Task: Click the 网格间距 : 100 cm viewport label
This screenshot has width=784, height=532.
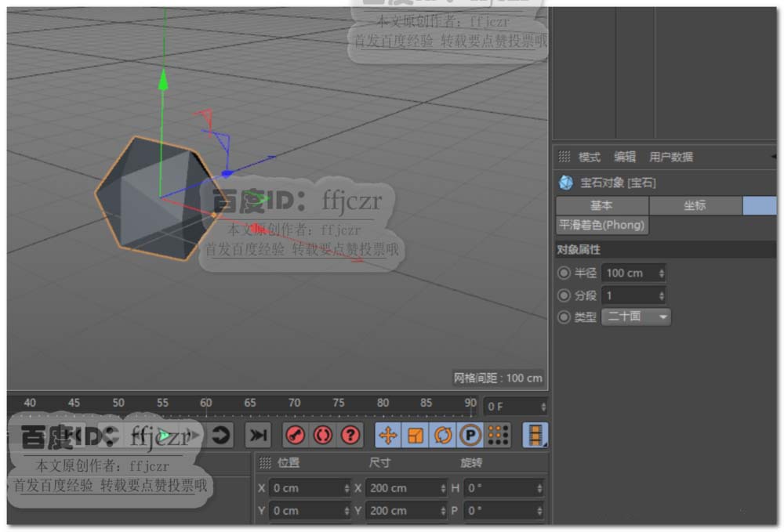Action: tap(498, 378)
